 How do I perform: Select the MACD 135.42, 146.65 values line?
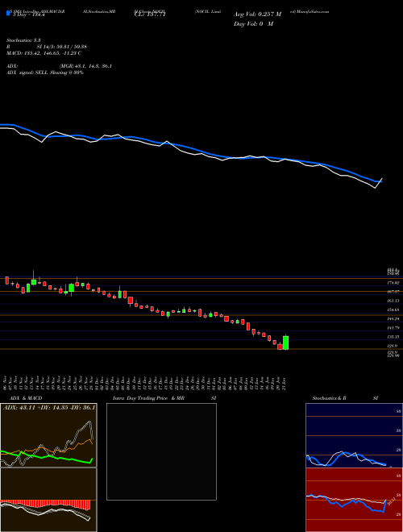pyautogui.click(x=44, y=53)
